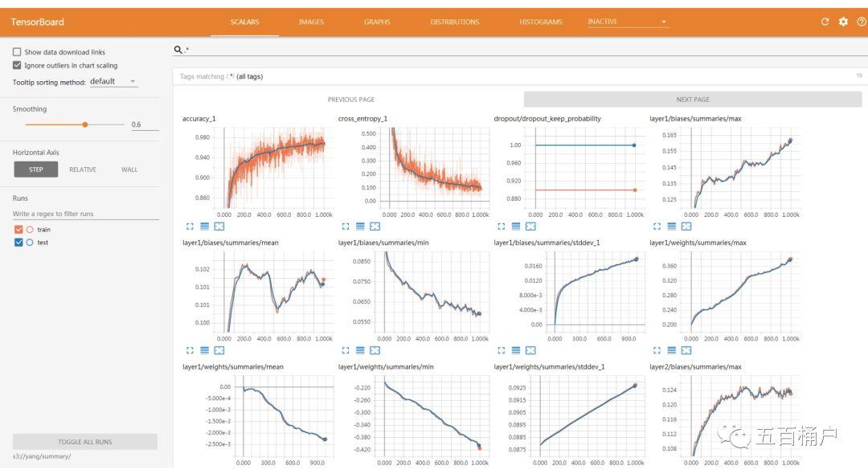Image resolution: width=868 pixels, height=474 pixels.
Task: Expand layer1/weights/summaries/max chart
Action: coord(657,350)
